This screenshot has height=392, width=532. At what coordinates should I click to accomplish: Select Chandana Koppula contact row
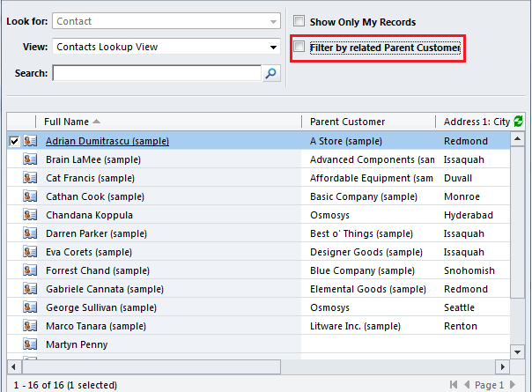click(89, 215)
